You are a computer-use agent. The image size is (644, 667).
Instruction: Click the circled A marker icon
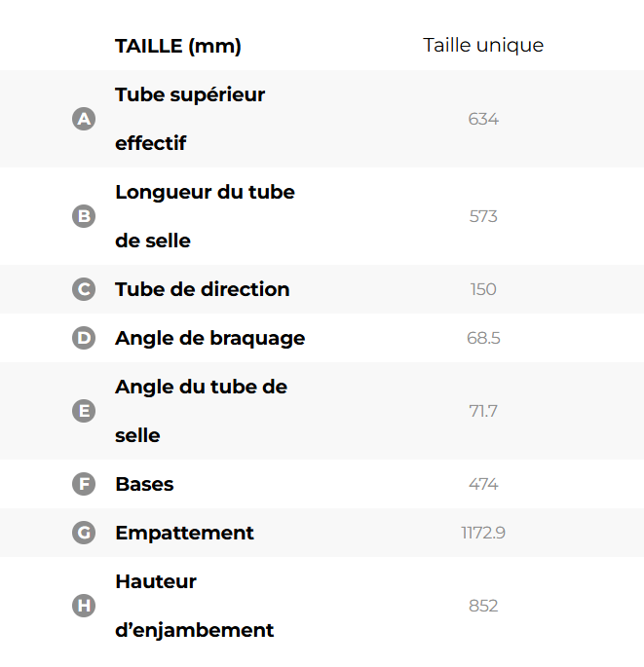tap(84, 119)
